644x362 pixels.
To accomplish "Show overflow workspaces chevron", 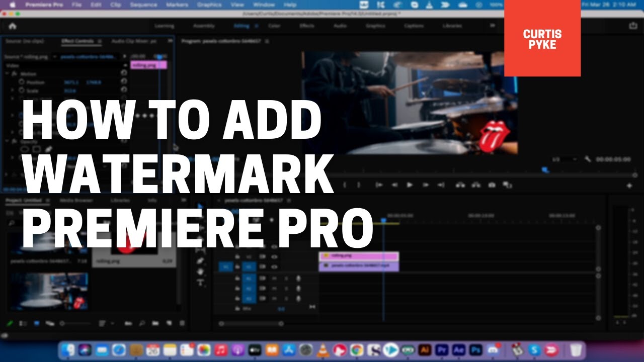I will 492,26.
